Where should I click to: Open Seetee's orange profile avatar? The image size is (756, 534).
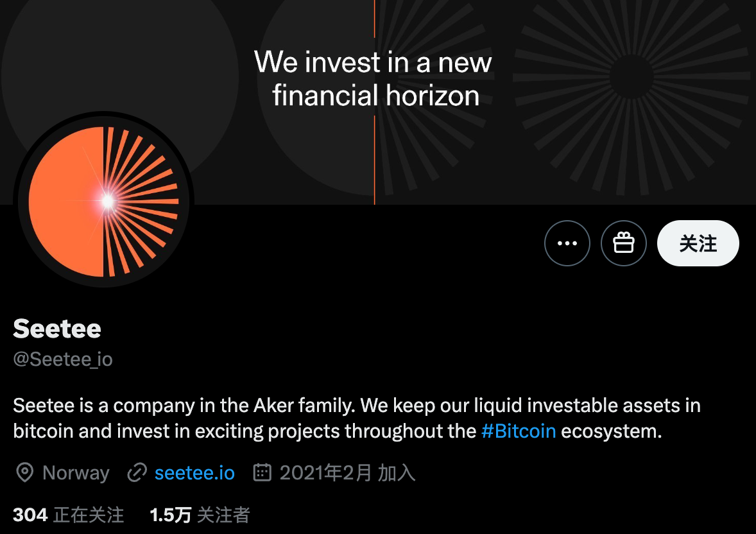[103, 202]
